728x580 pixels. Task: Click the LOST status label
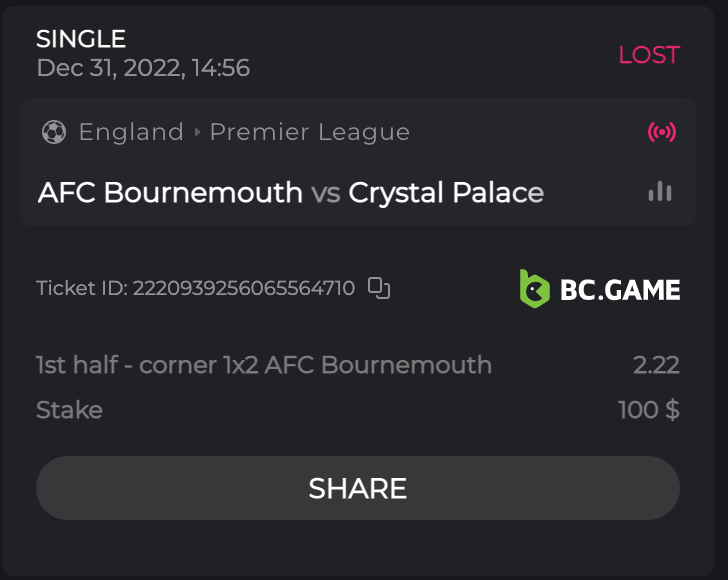649,55
